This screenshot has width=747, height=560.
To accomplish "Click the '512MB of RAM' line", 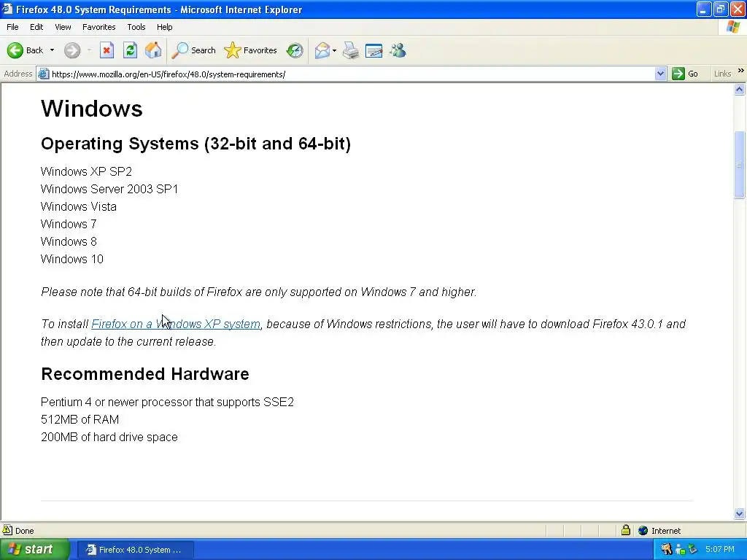I will click(x=80, y=419).
